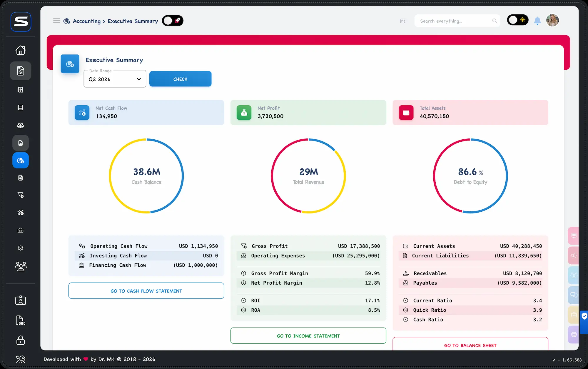Toggle the rocket mode switch
The width and height of the screenshot is (588, 369).
coord(173,21)
